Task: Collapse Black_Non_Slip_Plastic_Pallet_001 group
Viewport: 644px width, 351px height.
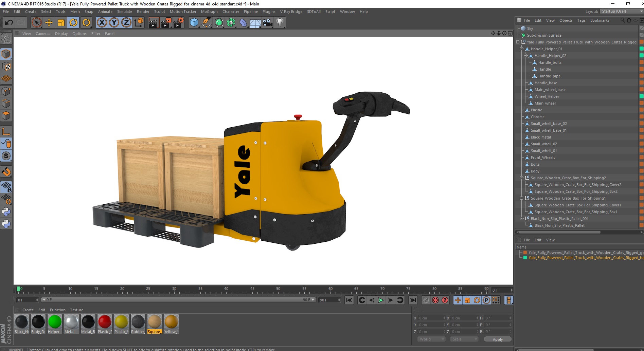Action: tap(522, 219)
